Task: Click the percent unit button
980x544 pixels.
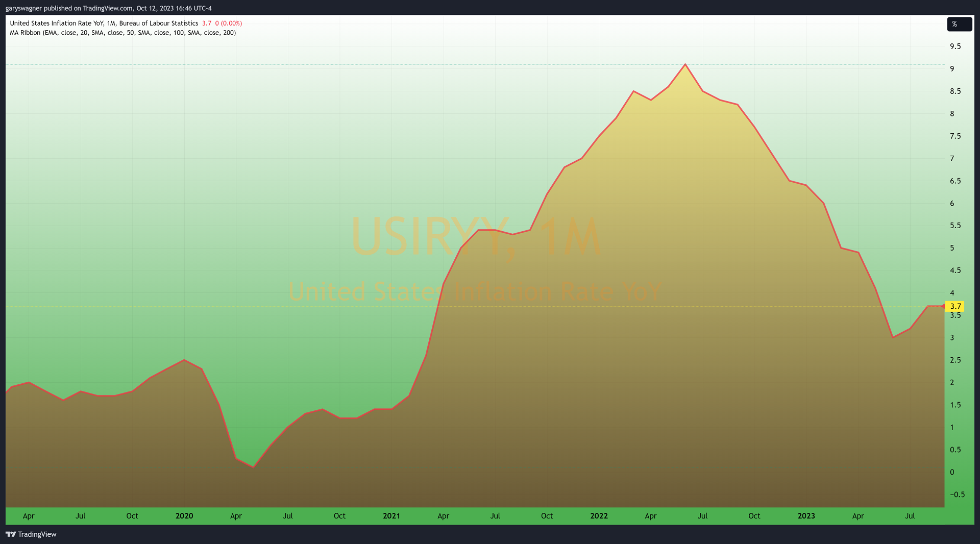Action: coord(959,24)
